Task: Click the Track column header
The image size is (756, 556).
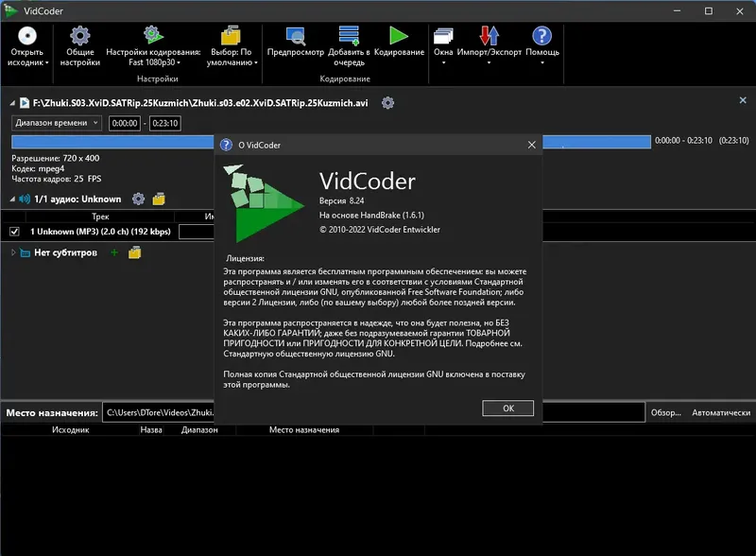Action: tap(100, 217)
